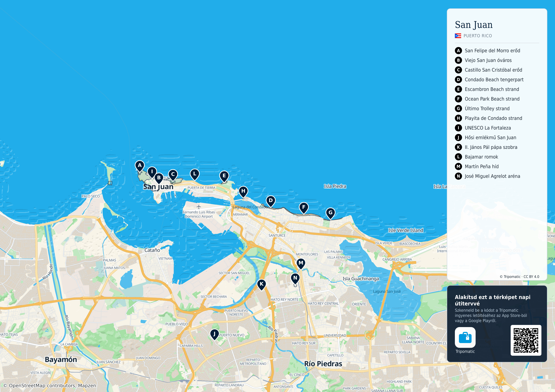Click 'Laguna San José' map label

pos(387,291)
